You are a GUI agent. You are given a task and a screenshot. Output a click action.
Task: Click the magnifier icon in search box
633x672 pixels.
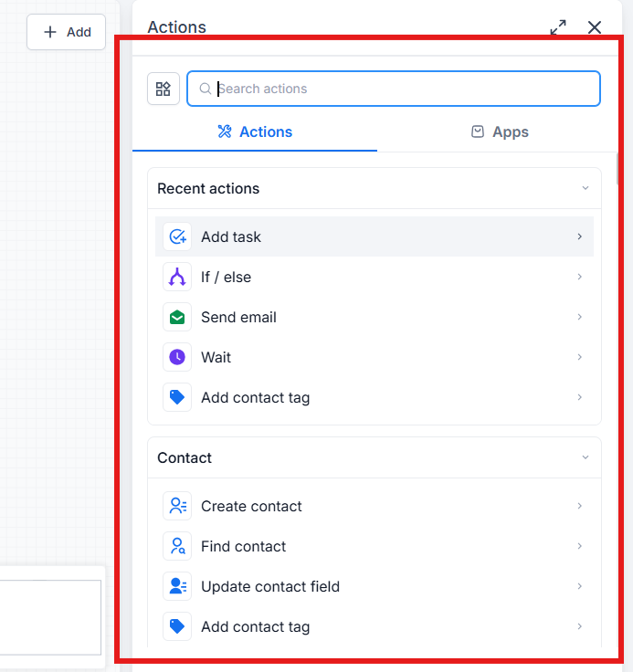click(206, 89)
